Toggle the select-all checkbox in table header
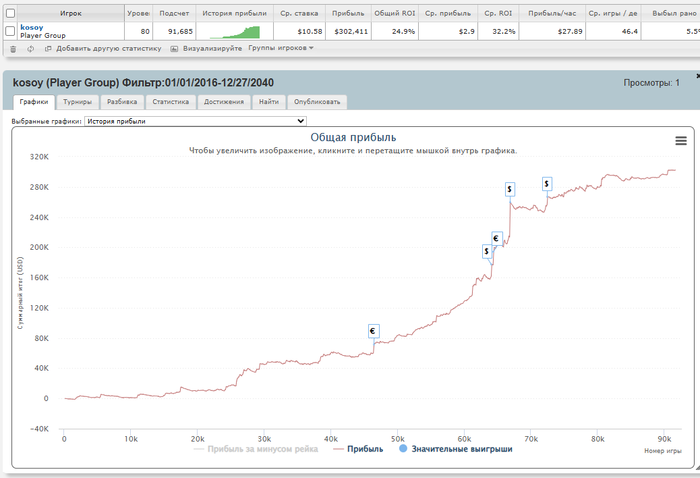Screen dimensions: 700x478 pos(10,13)
